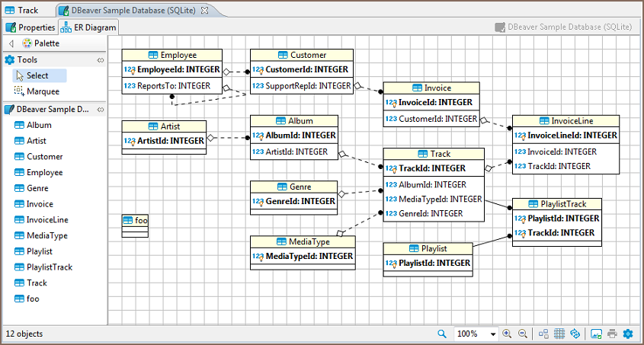Refresh the diagram with the refresh icon
Viewport: 644px width, 345px height.
click(x=575, y=334)
